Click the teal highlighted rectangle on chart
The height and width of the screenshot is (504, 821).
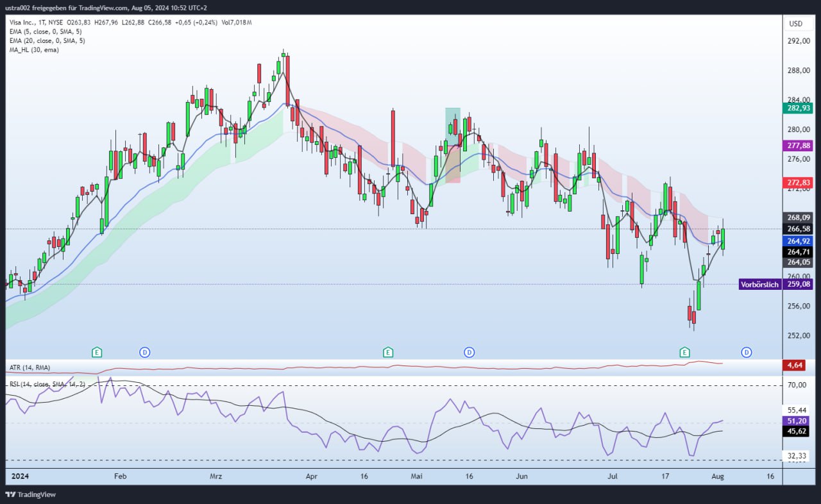point(453,125)
